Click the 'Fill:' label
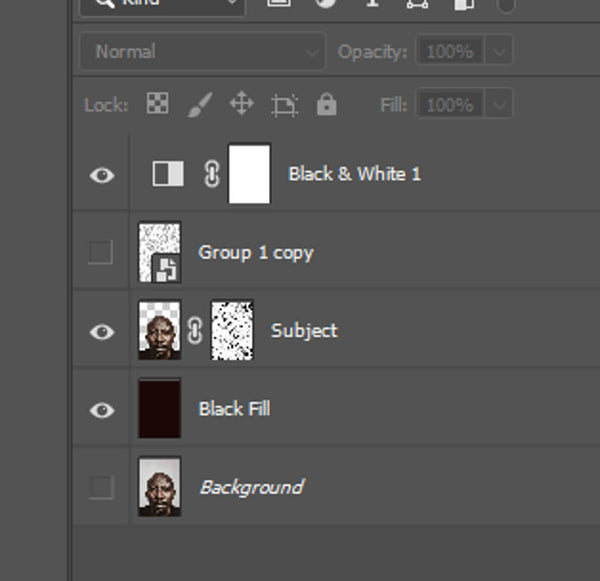The width and height of the screenshot is (600, 581). click(x=394, y=104)
